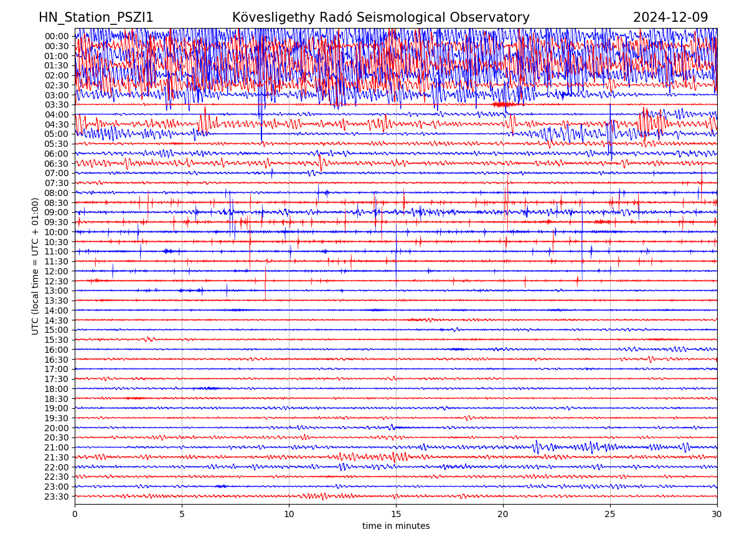This screenshot has width=747, height=560.
Task: Click the vertical UTC local time axis caption
Action: pyautogui.click(x=35, y=266)
